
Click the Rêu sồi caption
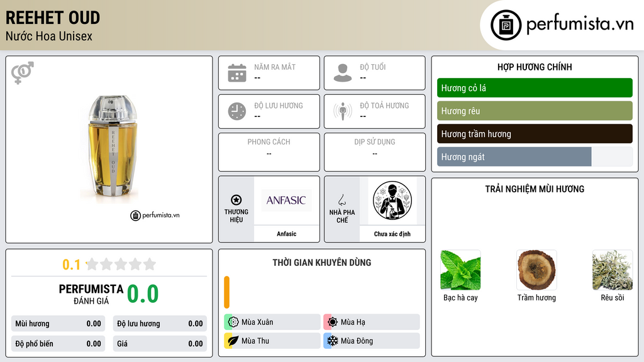[x=613, y=297]
